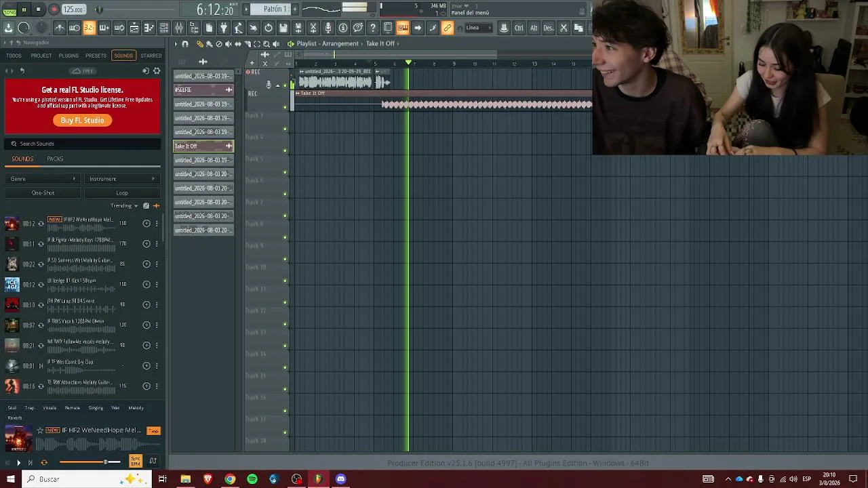
Task: Open Chrome from the Windows taskbar
Action: [x=230, y=479]
